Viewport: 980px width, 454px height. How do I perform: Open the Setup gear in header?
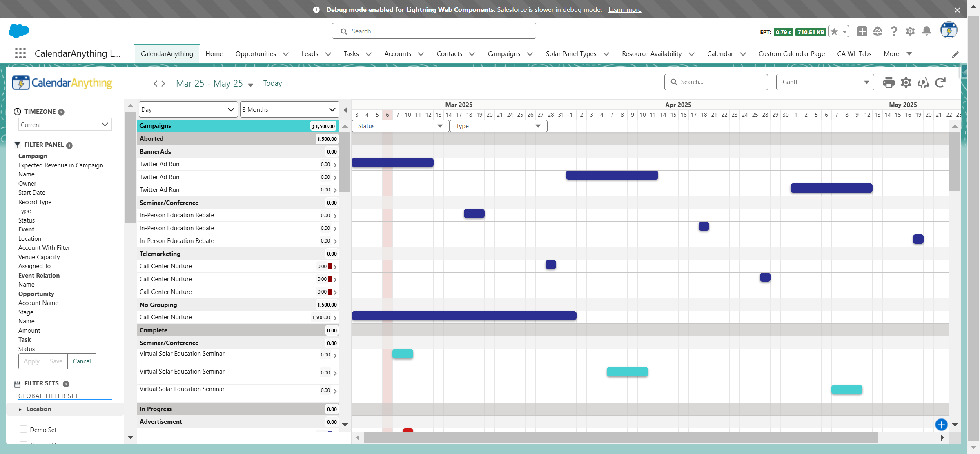pos(910,31)
